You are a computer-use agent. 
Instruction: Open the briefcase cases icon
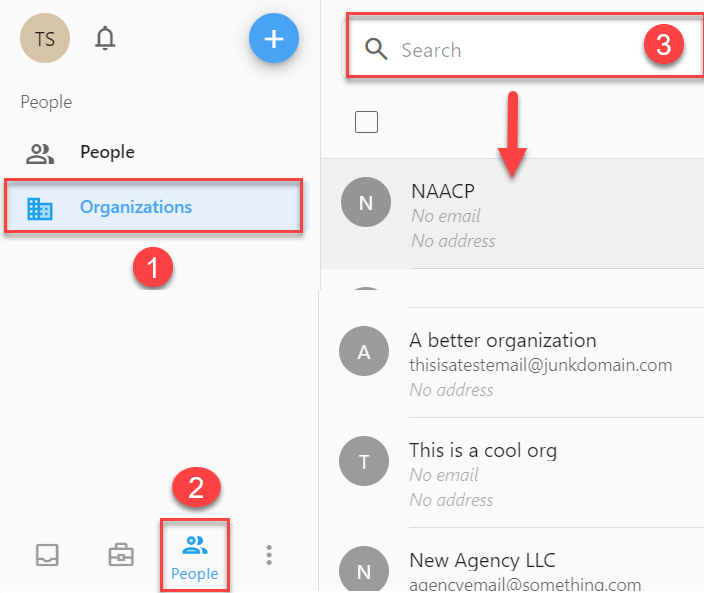tap(121, 555)
